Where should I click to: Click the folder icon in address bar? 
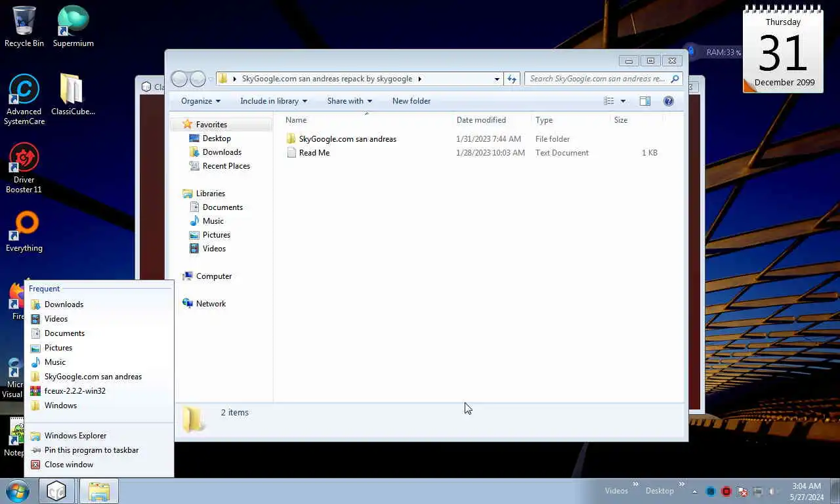pos(222,79)
